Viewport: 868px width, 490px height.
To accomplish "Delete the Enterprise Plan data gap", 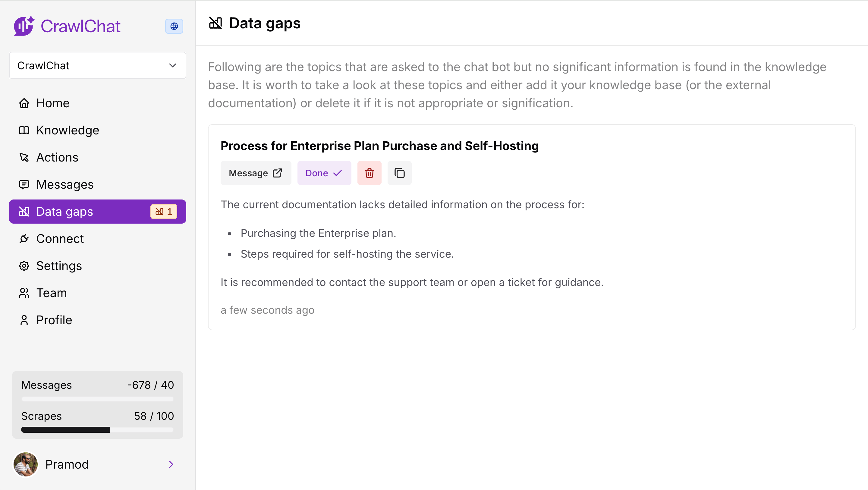I will (x=369, y=173).
